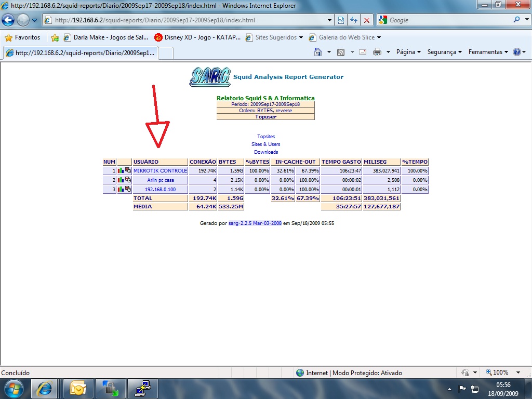Click the red Stop loading icon
Screen dimensions: 532x399
pos(367,20)
